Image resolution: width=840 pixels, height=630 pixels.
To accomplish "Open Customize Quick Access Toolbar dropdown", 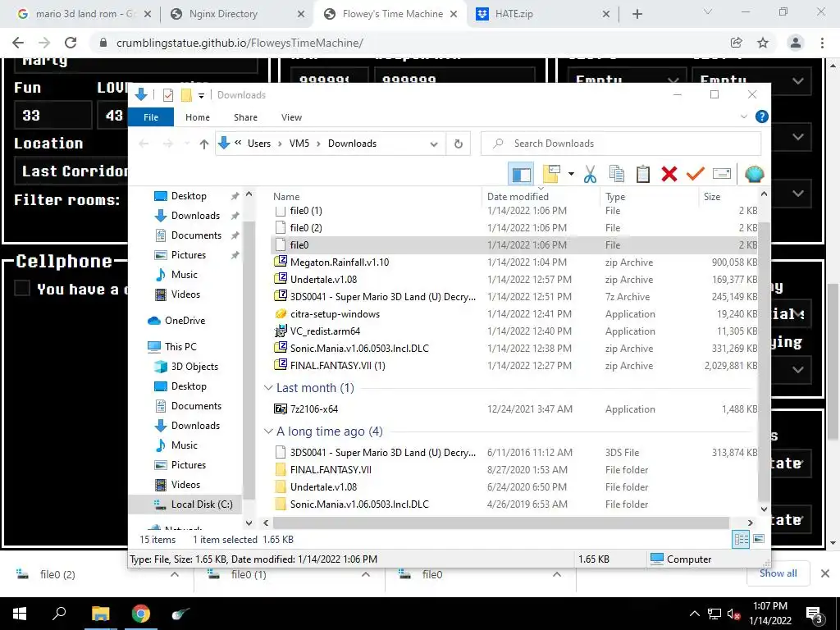I will coord(202,95).
